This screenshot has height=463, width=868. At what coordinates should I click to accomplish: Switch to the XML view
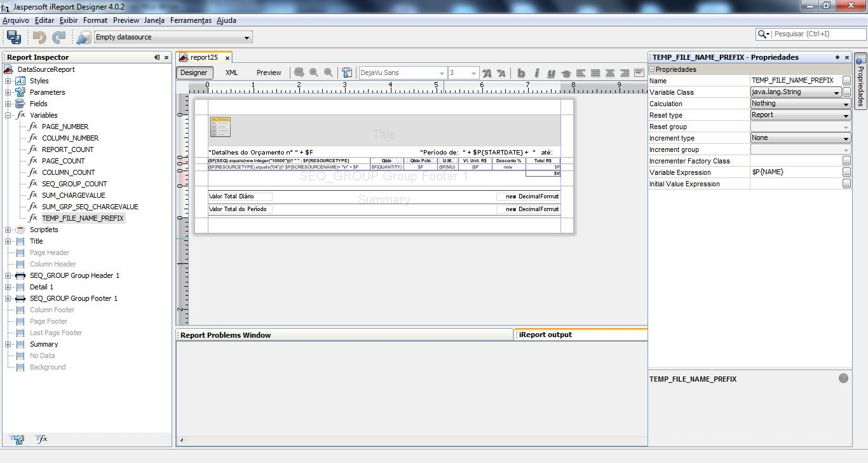(x=231, y=73)
